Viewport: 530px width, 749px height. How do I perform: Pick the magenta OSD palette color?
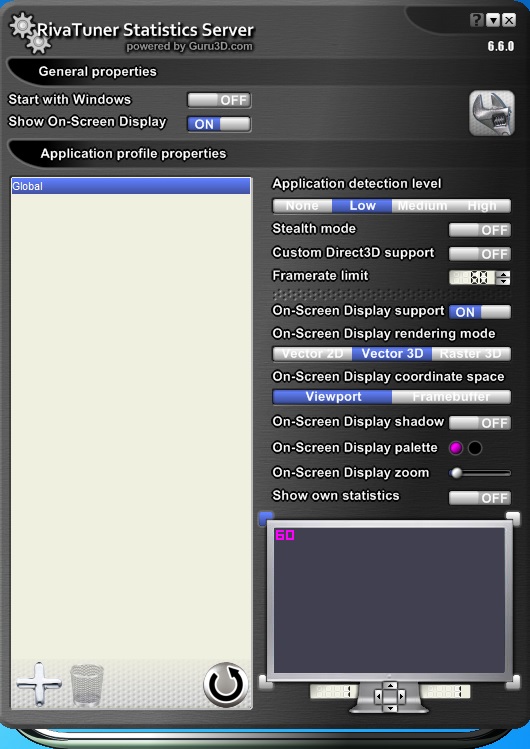(456, 448)
